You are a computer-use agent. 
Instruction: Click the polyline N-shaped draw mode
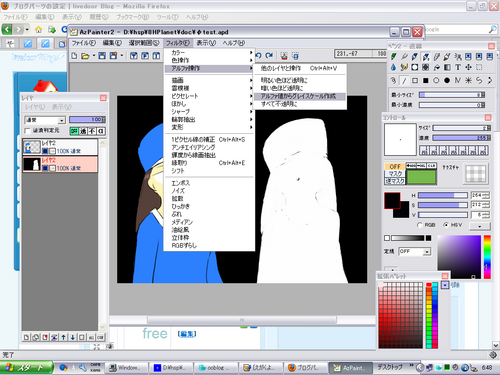(x=458, y=80)
